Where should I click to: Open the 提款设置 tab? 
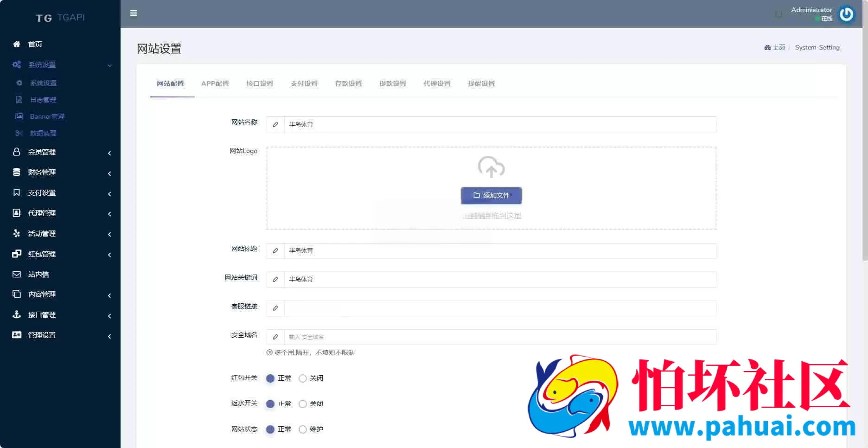coord(393,83)
